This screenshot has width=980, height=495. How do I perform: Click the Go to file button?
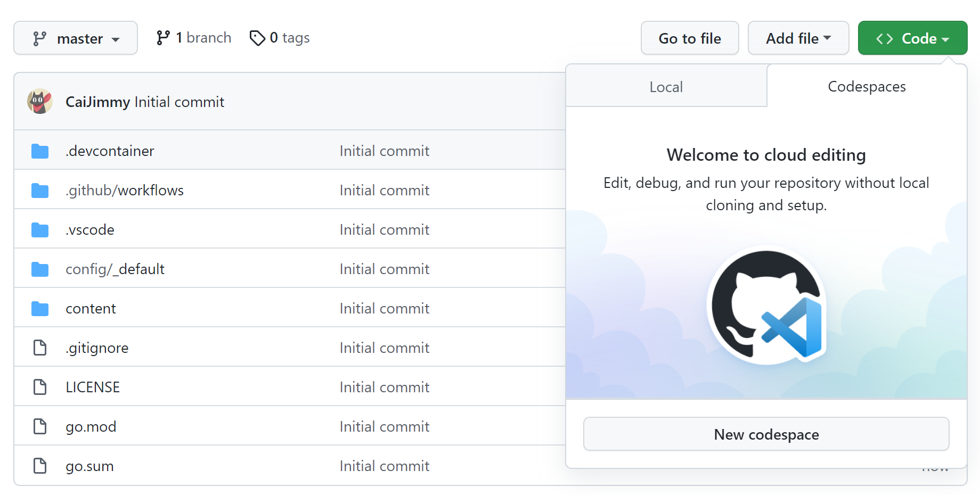click(x=690, y=38)
